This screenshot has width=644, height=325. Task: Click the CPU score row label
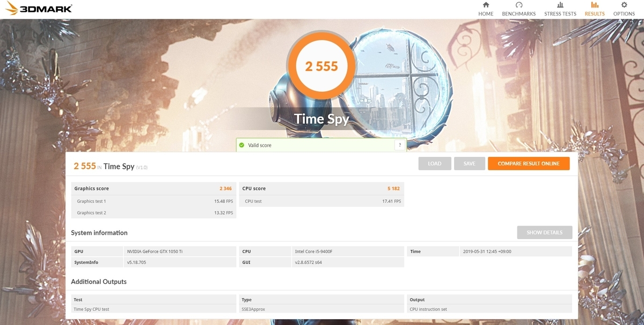pos(254,189)
